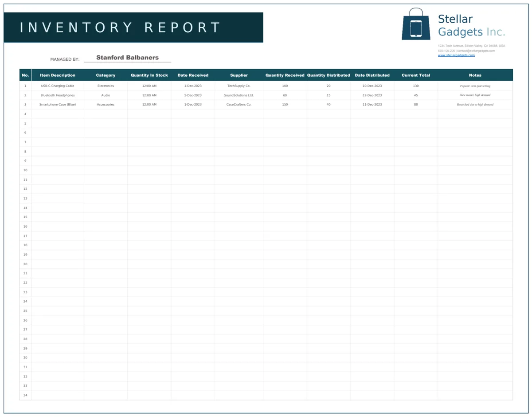Click the 'Date Received' column header
Screen dimensions: 532x417
(193, 75)
